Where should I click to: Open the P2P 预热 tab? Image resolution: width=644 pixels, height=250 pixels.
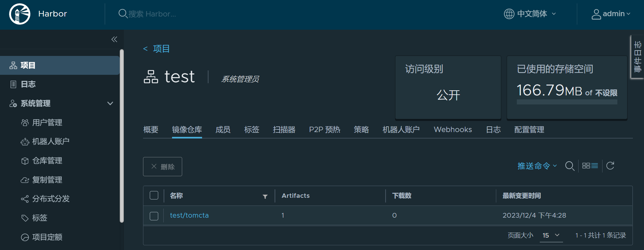[325, 130]
